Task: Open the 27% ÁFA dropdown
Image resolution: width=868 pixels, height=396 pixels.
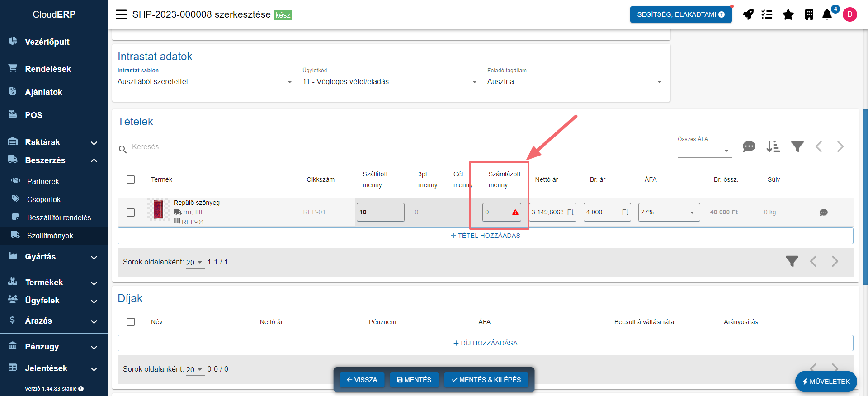Action: 669,212
